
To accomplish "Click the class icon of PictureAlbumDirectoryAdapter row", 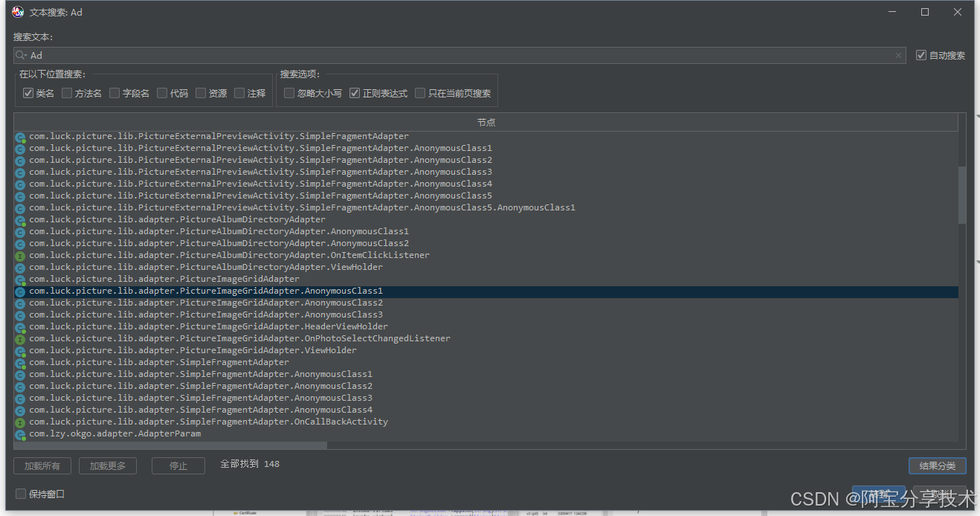I will 21,220.
